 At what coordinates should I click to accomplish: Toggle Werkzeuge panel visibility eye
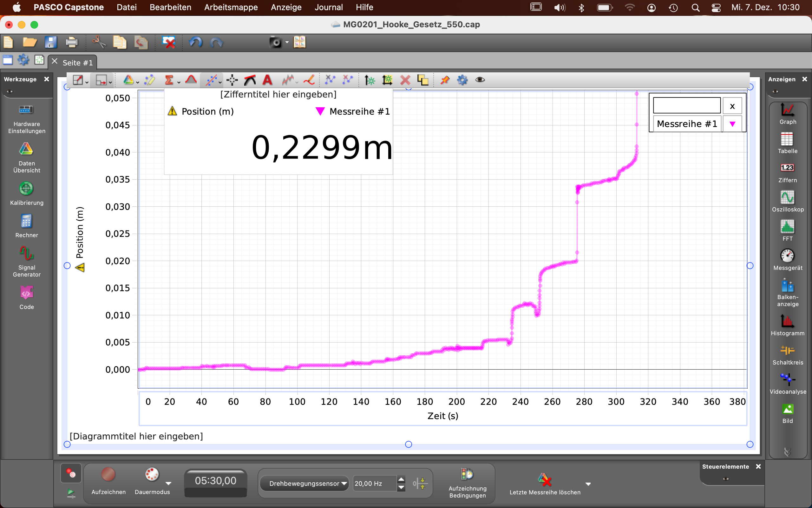point(10,91)
